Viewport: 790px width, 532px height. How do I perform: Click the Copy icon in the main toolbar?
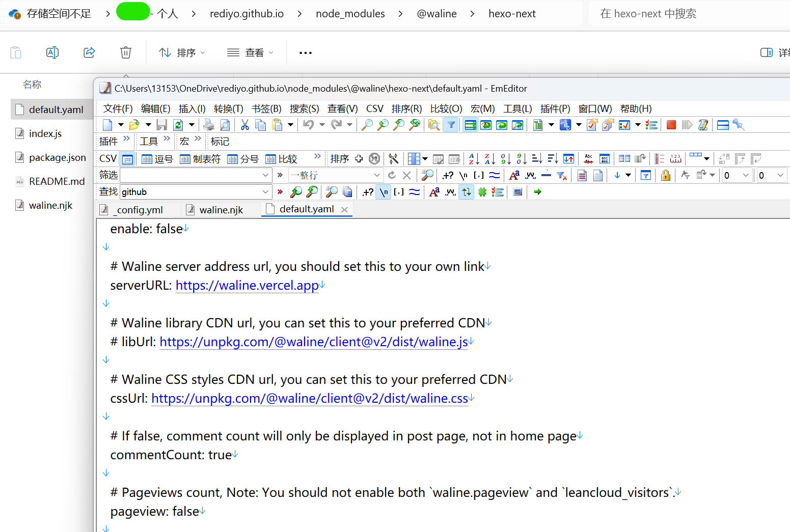click(260, 125)
